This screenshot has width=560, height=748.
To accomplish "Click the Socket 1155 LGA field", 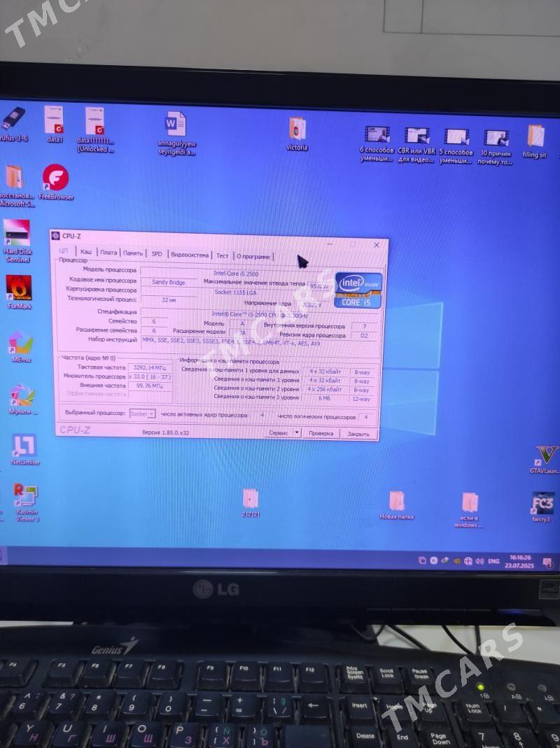I will [x=235, y=292].
